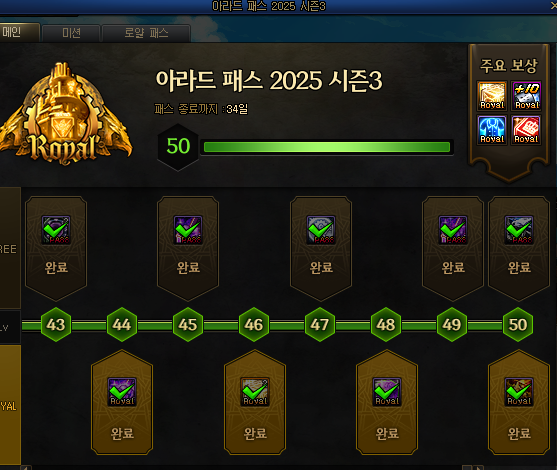This screenshot has width=557, height=470.
Task: Click the blue armor Royal main reward
Action: [x=492, y=130]
